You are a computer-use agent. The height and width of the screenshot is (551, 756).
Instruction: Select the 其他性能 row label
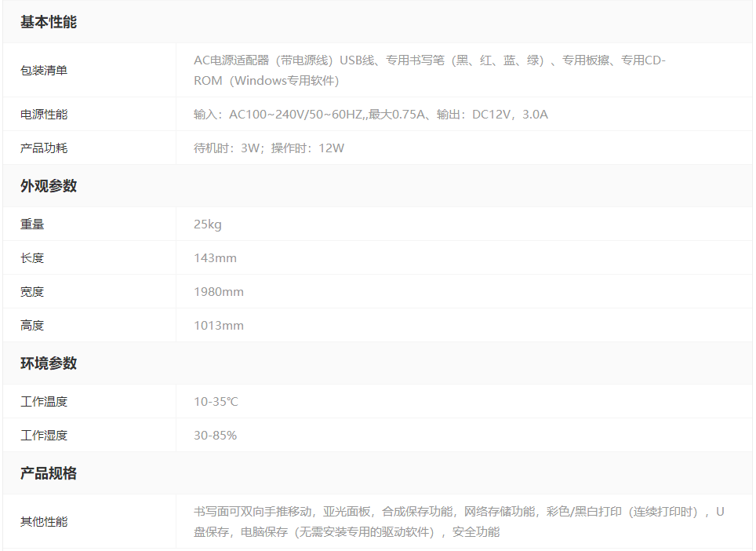pyautogui.click(x=44, y=522)
